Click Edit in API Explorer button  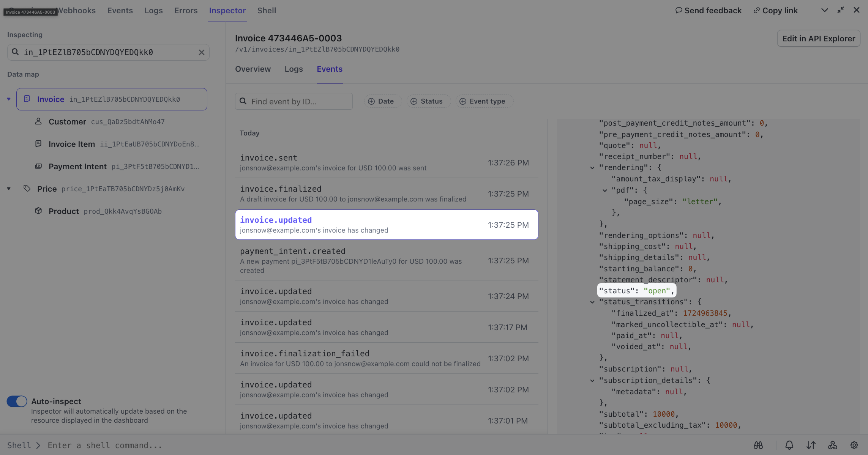point(818,39)
